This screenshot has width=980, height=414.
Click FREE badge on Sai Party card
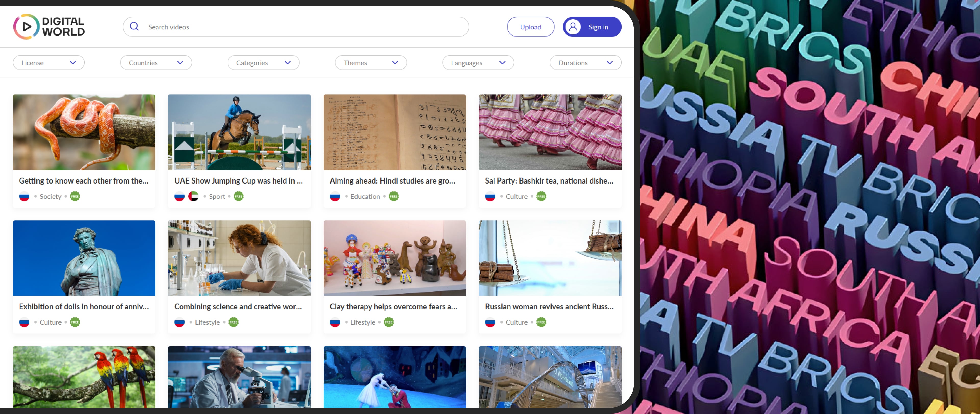point(541,197)
